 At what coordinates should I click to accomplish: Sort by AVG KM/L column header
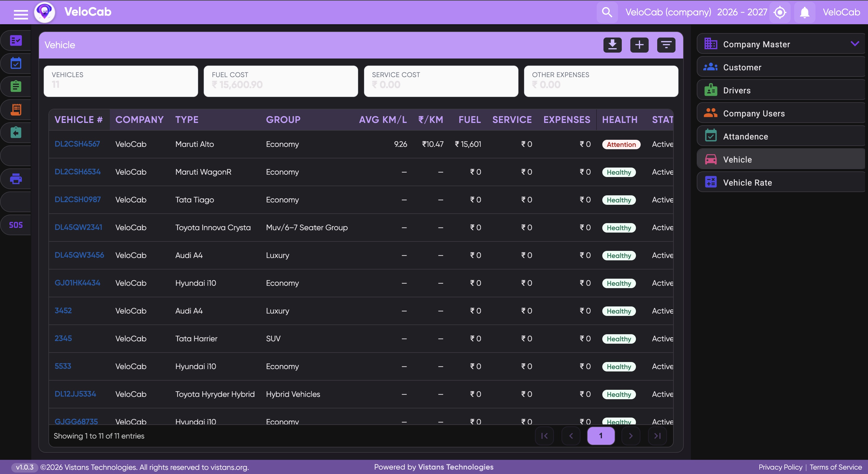(383, 120)
